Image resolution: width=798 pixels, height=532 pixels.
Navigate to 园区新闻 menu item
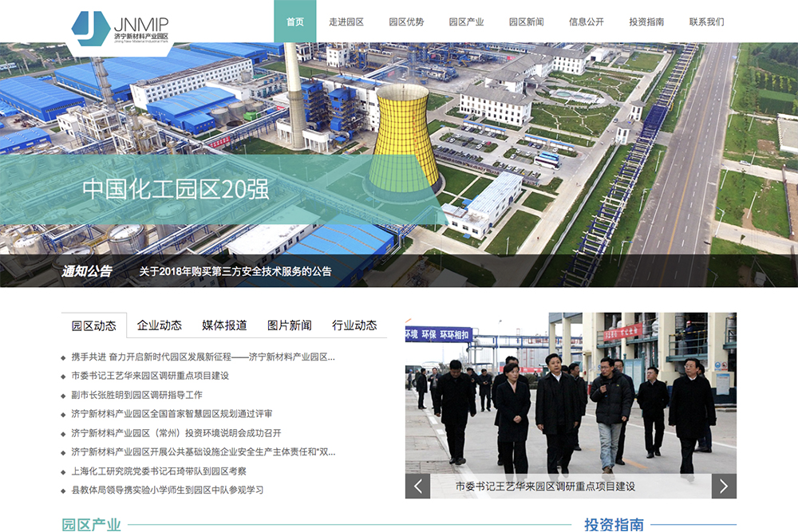[x=526, y=22]
